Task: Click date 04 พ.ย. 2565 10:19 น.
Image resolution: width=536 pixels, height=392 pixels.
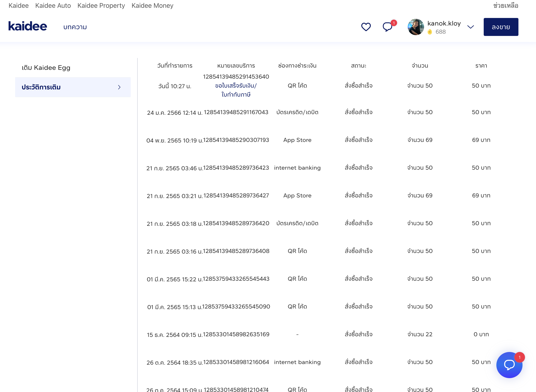Action: point(175,140)
